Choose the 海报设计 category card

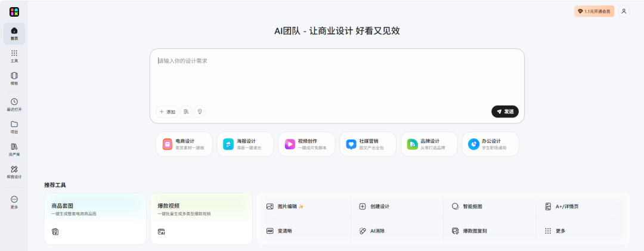[x=245, y=144]
